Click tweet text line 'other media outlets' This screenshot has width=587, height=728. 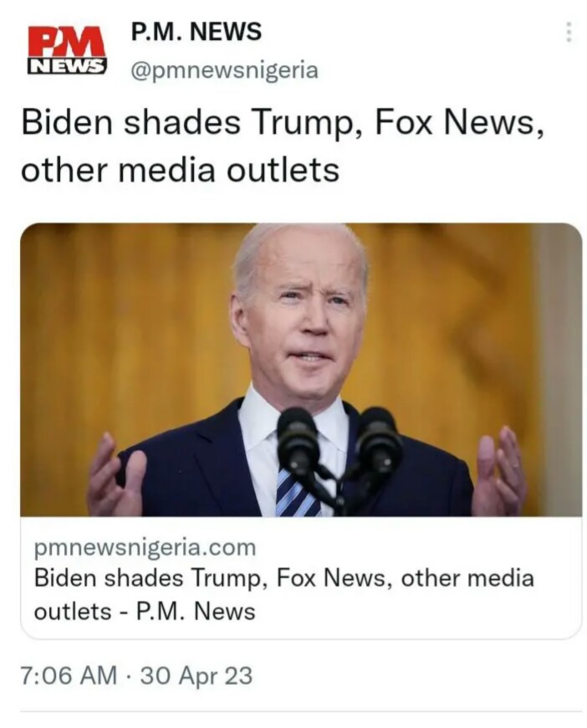pyautogui.click(x=180, y=170)
